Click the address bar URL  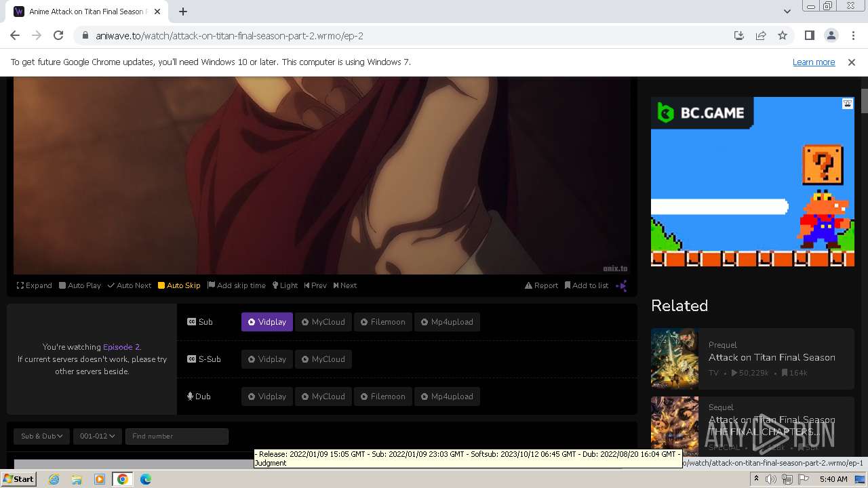(x=229, y=36)
